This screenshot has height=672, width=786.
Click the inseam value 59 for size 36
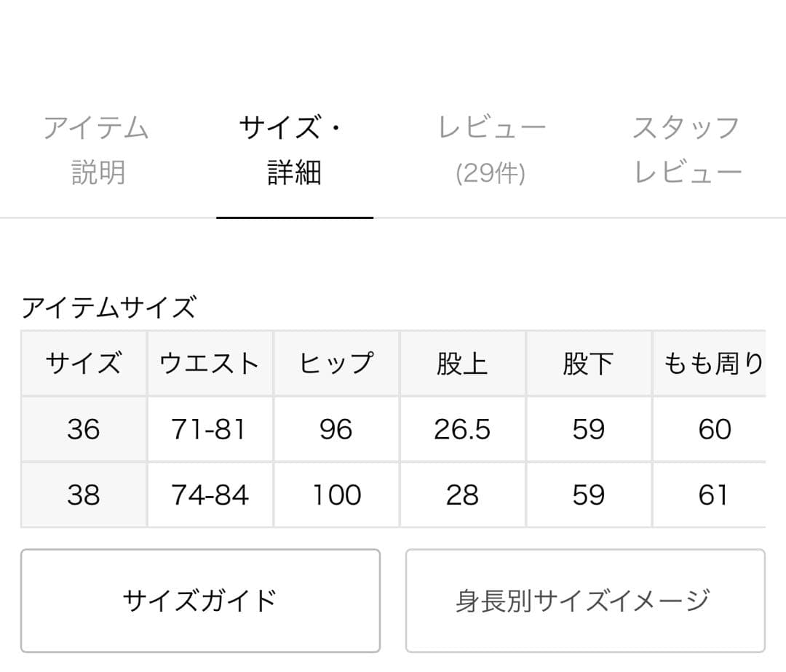pos(589,429)
